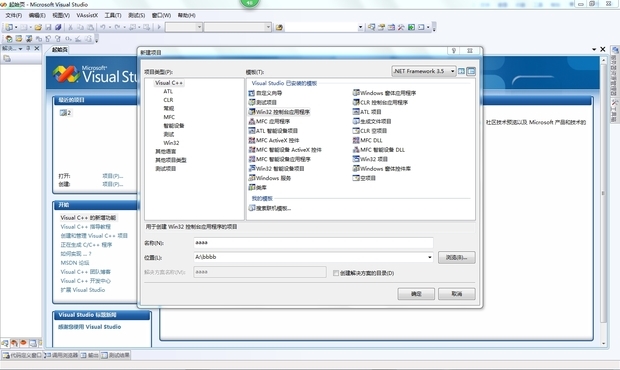Open the solution platform combo box in toolbar
The image size is (620, 370).
[238, 27]
